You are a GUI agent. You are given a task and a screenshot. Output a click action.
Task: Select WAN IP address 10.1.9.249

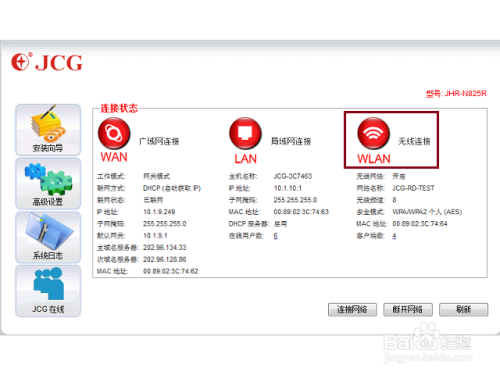pyautogui.click(x=159, y=212)
